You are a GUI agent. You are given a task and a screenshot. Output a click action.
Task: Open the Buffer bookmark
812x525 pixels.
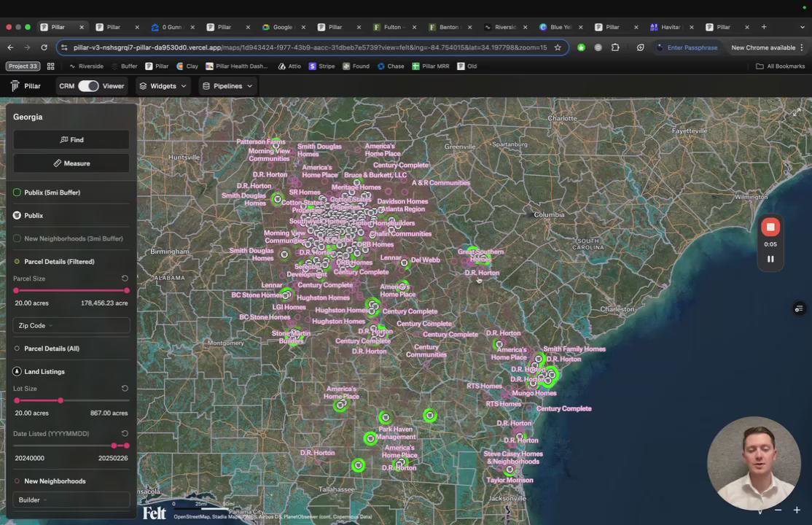[125, 66]
